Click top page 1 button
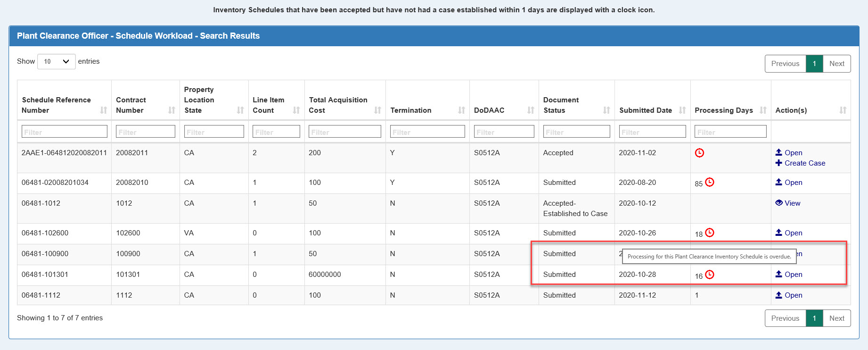This screenshot has width=868, height=350. pyautogui.click(x=814, y=64)
